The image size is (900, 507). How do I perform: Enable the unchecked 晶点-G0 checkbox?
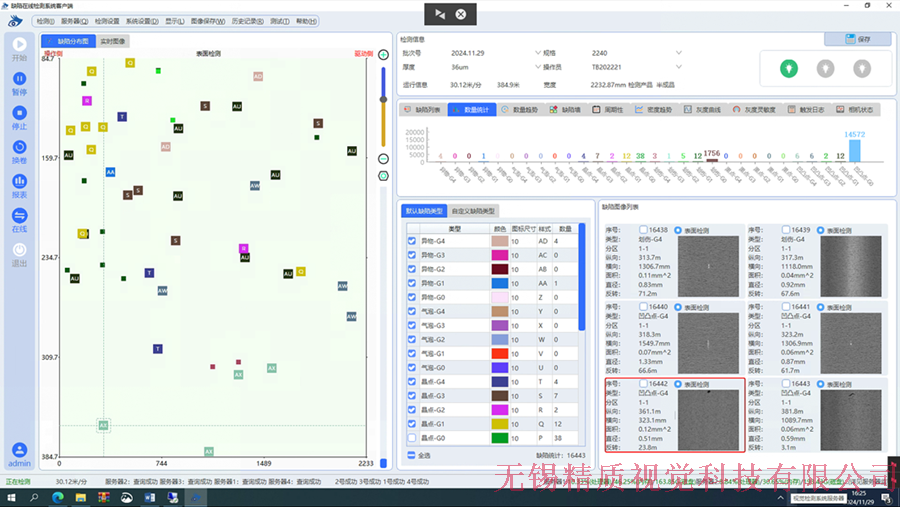tap(412, 438)
